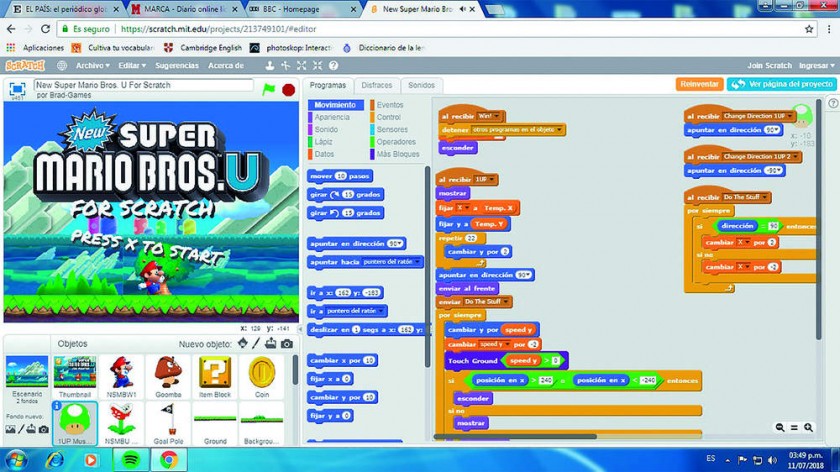Open block help question mark tool

pos(333,65)
